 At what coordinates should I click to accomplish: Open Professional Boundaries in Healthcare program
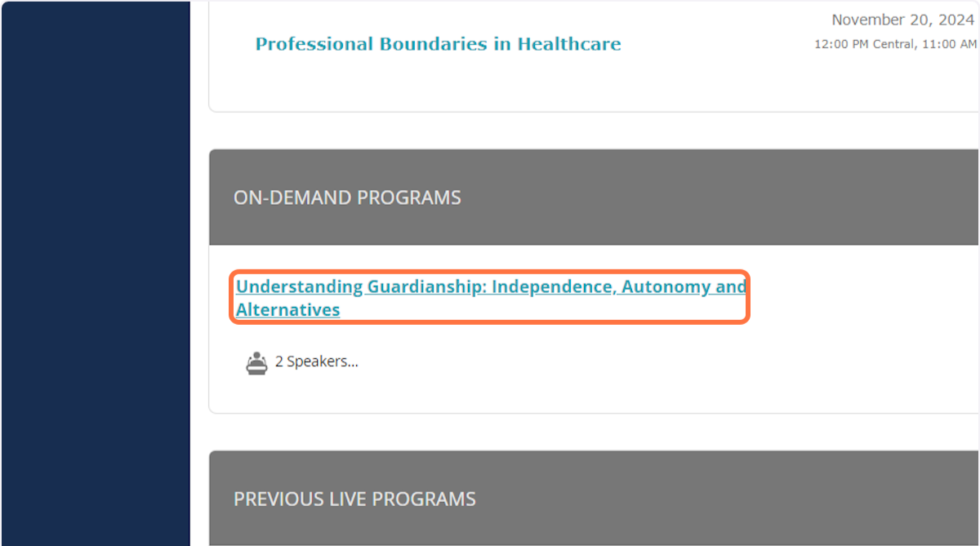pyautogui.click(x=438, y=44)
